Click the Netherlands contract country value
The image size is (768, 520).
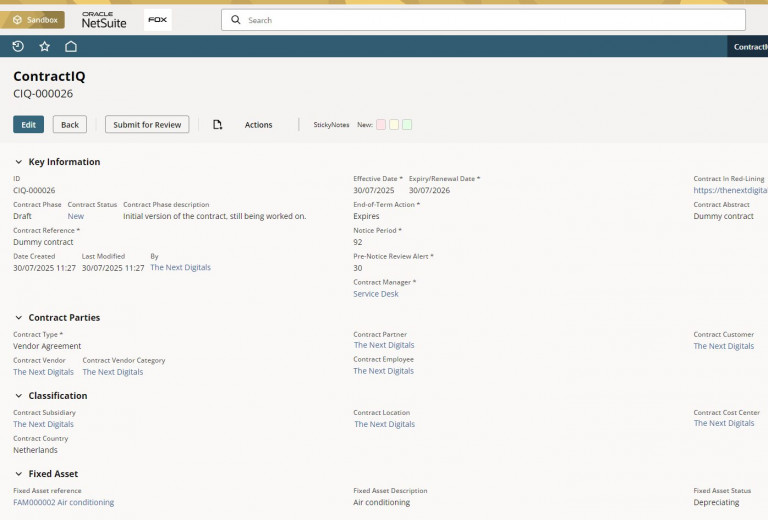tap(35, 450)
